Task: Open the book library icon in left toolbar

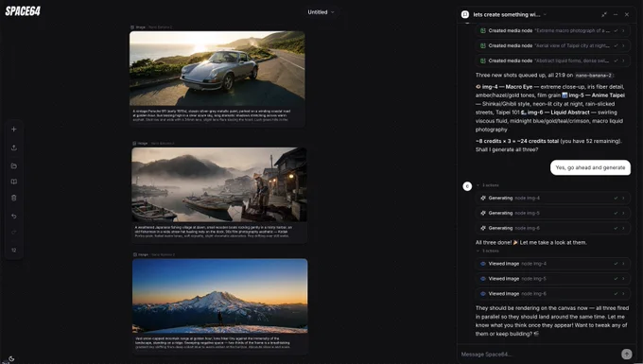Action: (14, 182)
